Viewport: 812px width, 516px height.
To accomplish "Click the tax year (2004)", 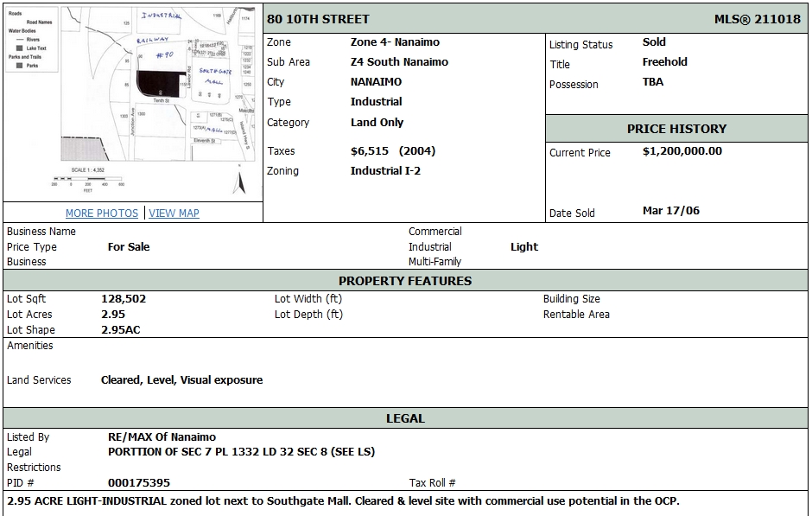I will pyautogui.click(x=417, y=150).
